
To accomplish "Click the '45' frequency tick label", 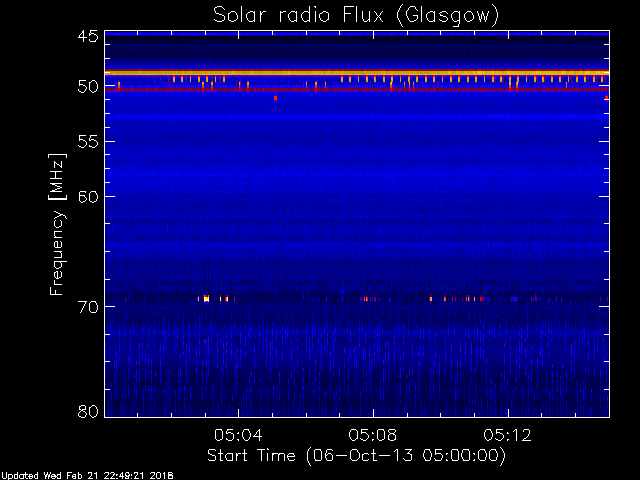I will click(88, 37).
